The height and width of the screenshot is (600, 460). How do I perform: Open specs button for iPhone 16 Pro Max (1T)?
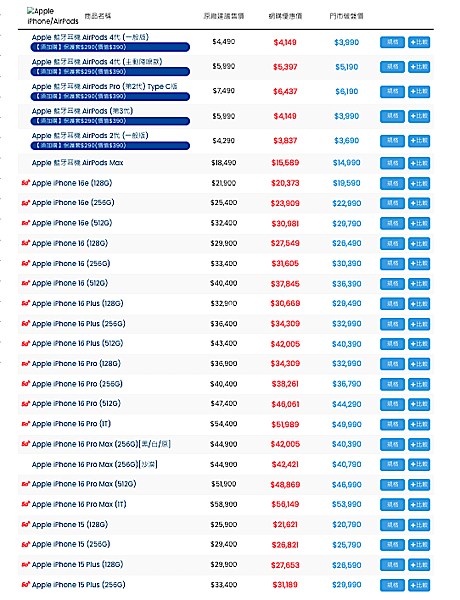click(392, 505)
